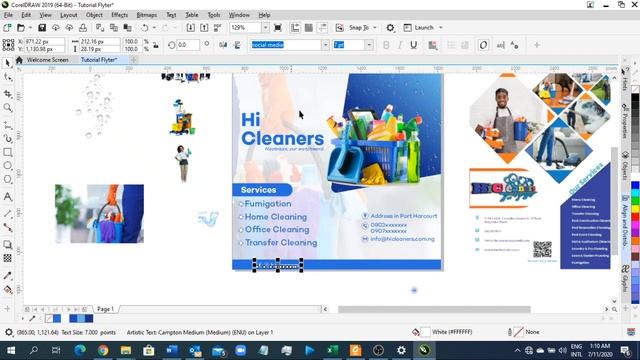Toggle Italic text formatting
The height and width of the screenshot is (360, 640).
point(400,45)
